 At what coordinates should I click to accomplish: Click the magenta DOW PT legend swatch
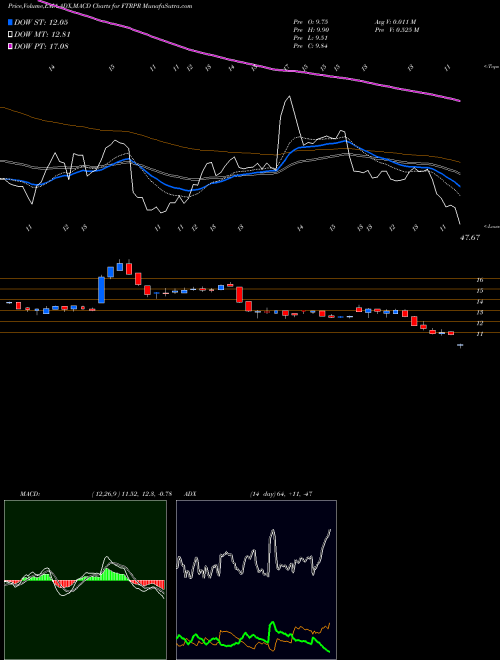coord(10,46)
